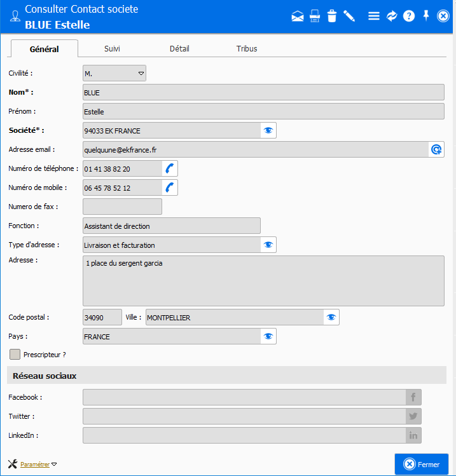
Task: Click the Fermer button
Action: tap(422, 464)
